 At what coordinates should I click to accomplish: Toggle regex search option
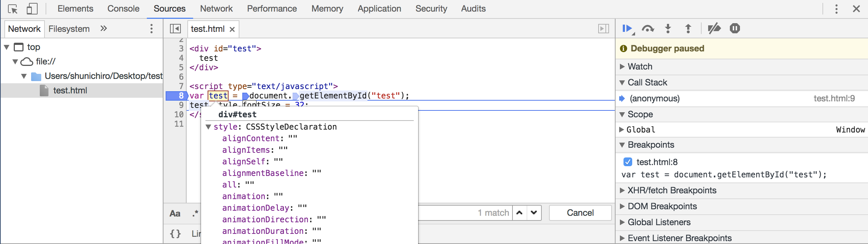pyautogui.click(x=195, y=213)
